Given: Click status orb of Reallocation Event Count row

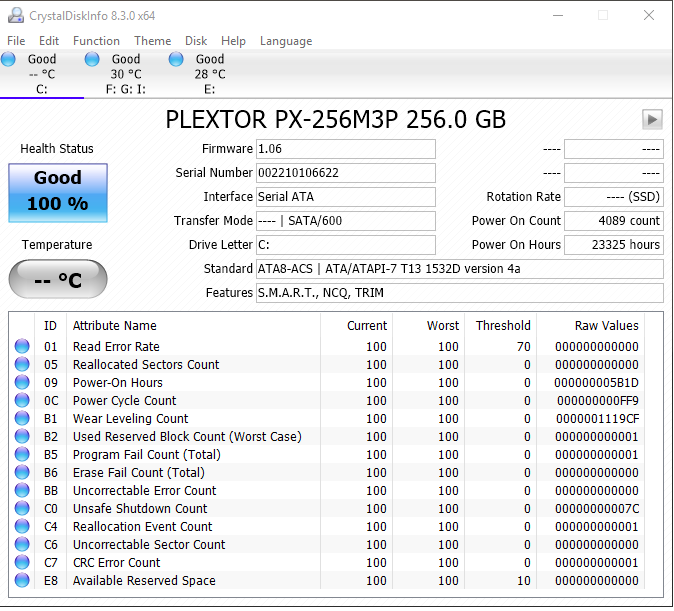Looking at the screenshot, I should click(x=22, y=526).
